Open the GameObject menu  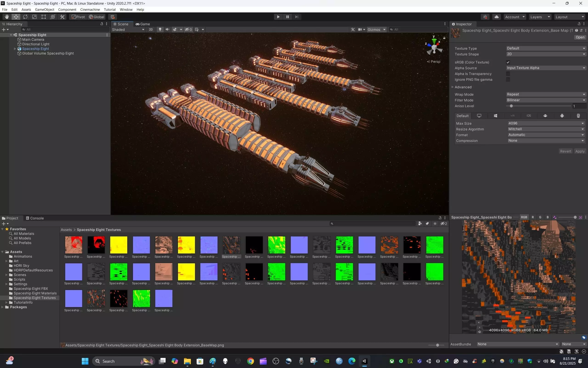pos(45,9)
